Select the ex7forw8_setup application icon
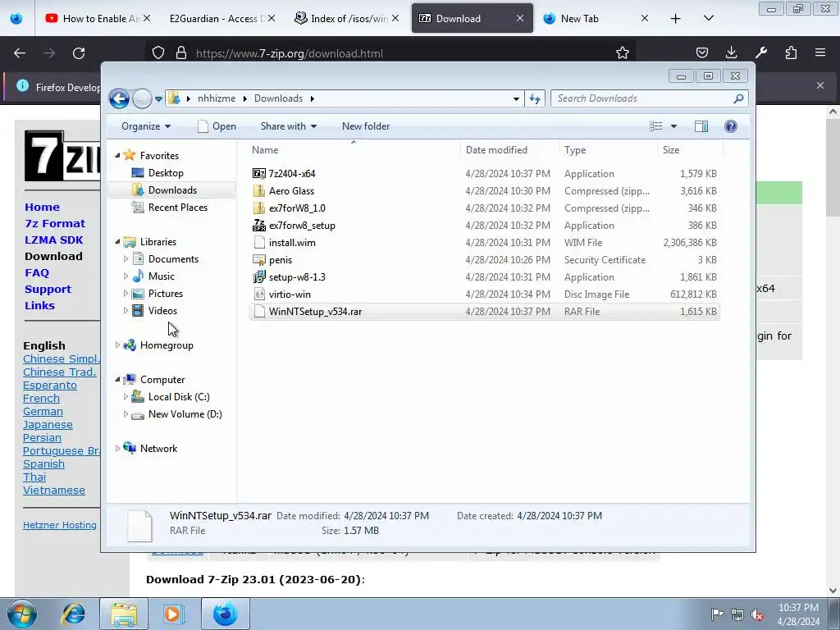 coord(259,226)
